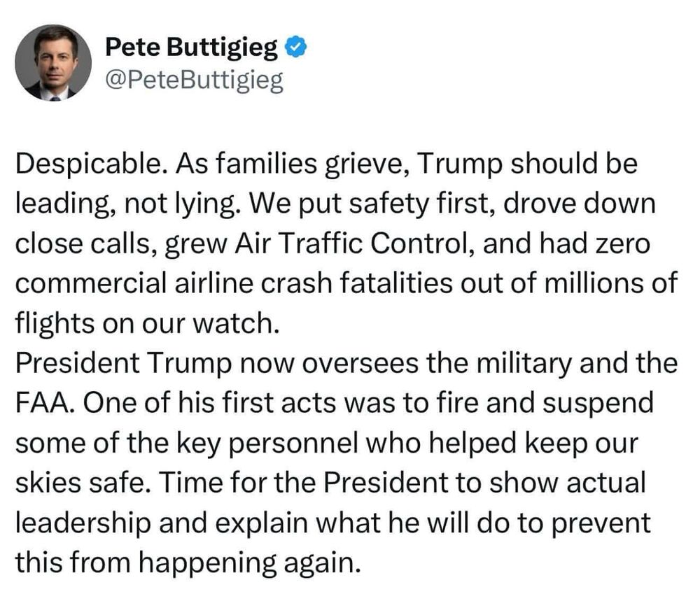Viewport: 700px width, 615px height.
Task: Click the phrase 'this from happening again'
Action: 188,563
